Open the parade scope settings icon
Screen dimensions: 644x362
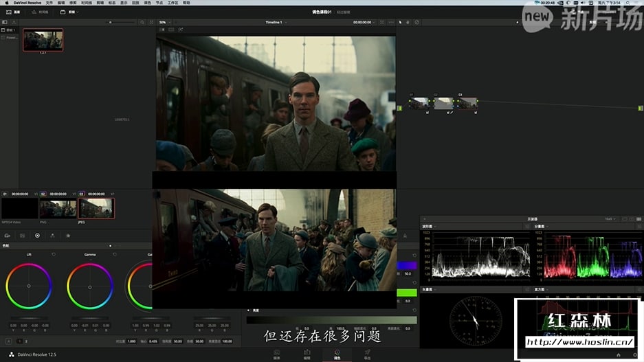click(x=639, y=226)
